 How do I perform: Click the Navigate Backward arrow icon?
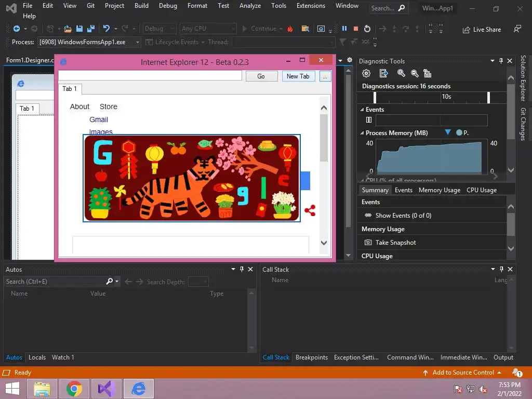tap(16, 29)
